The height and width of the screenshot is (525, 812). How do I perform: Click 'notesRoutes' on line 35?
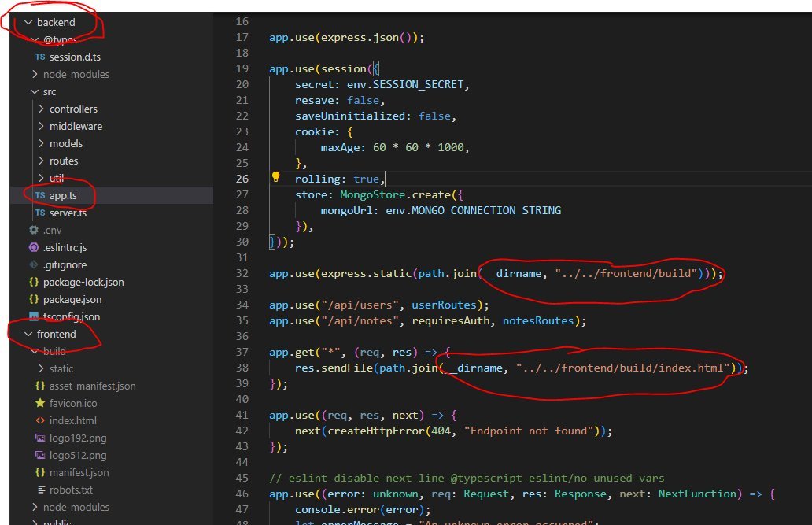538,321
